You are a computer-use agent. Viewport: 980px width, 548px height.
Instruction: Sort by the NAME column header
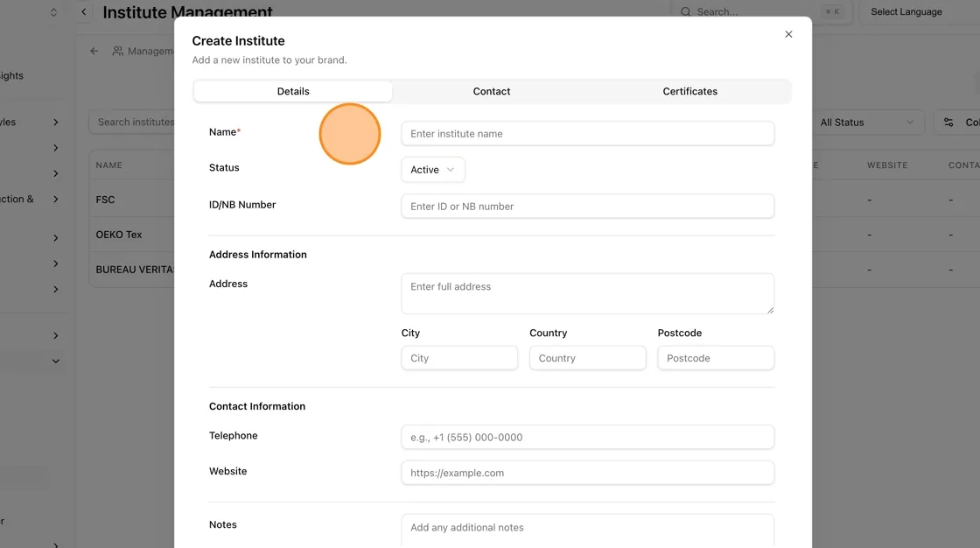pos(108,165)
